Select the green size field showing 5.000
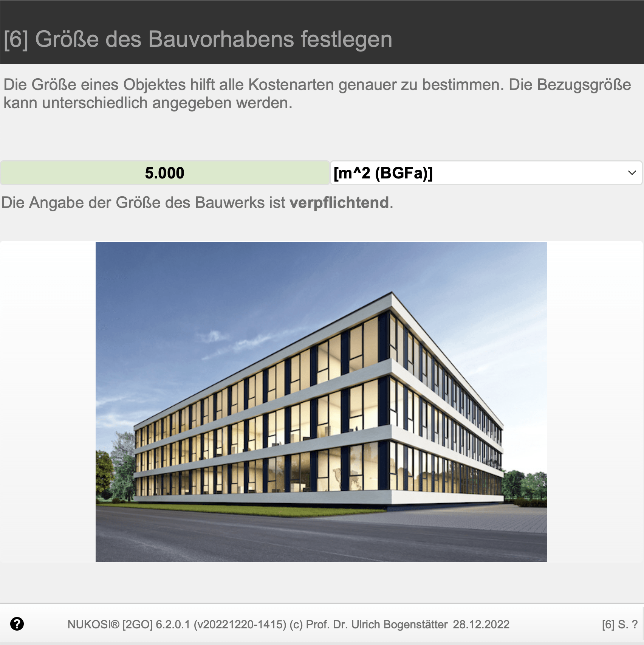The image size is (644, 645). click(165, 173)
